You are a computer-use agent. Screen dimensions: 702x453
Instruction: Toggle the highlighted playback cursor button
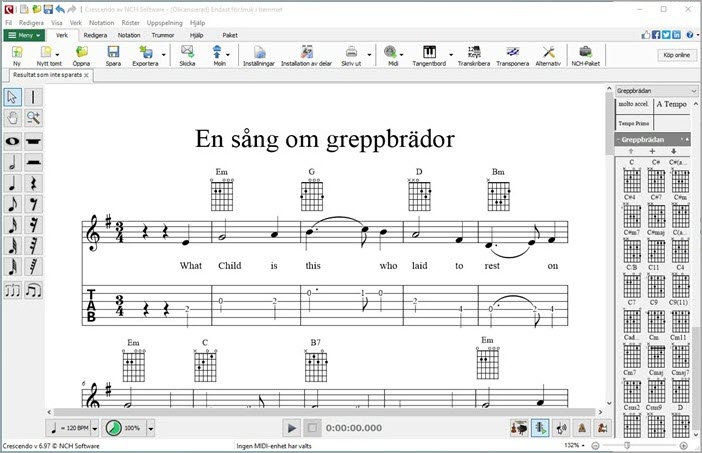[540, 428]
